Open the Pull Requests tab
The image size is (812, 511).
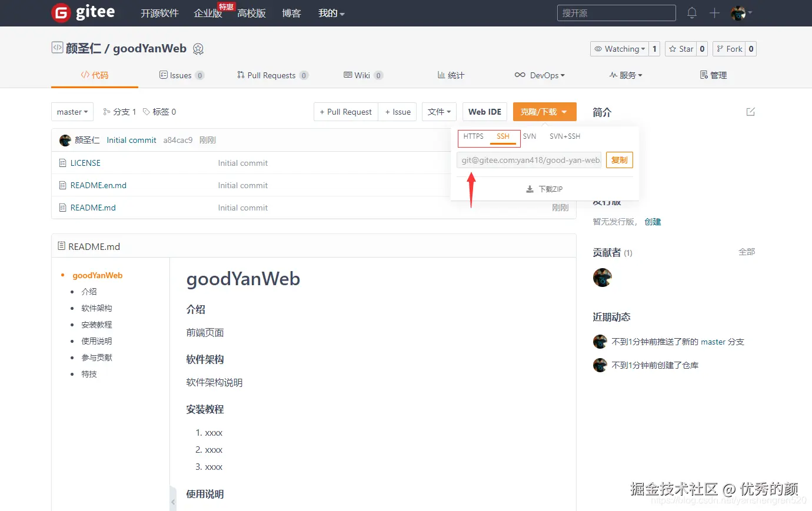pos(272,75)
